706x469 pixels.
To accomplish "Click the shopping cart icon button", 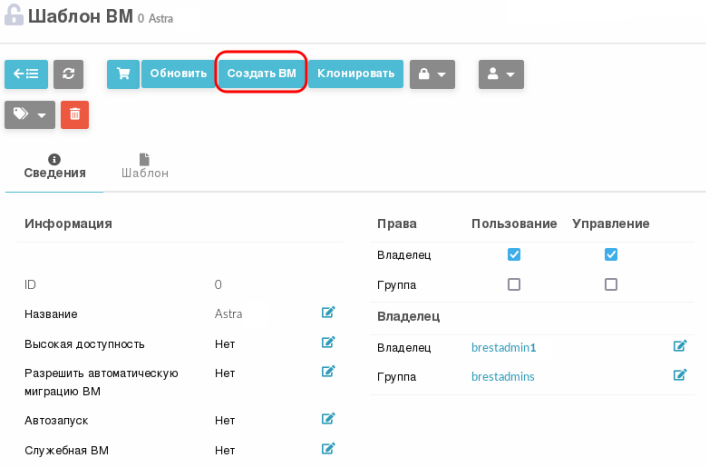I will click(123, 74).
